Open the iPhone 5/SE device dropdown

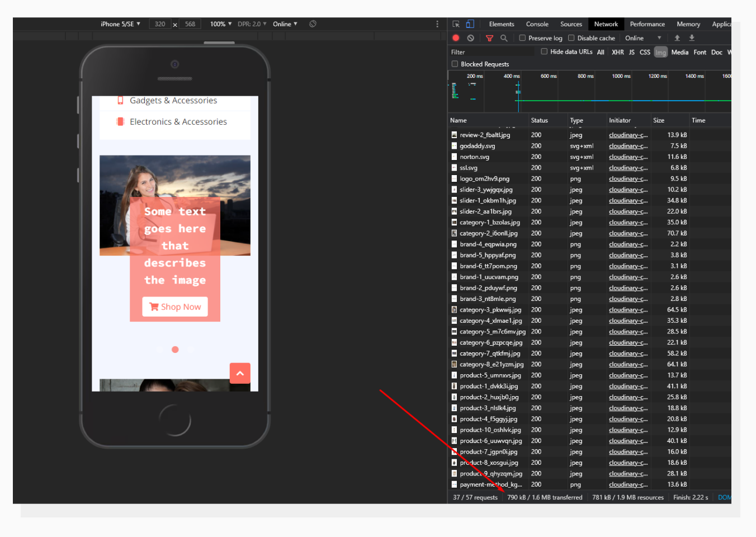pyautogui.click(x=120, y=23)
